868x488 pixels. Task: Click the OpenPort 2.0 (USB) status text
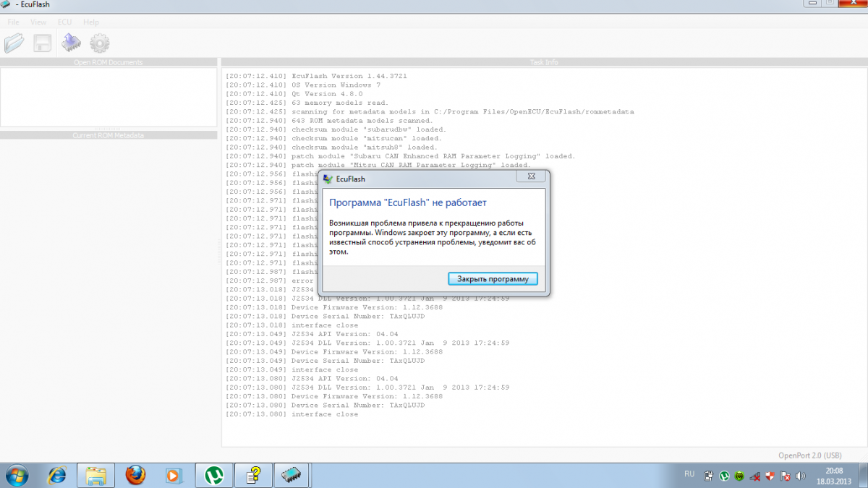809,455
